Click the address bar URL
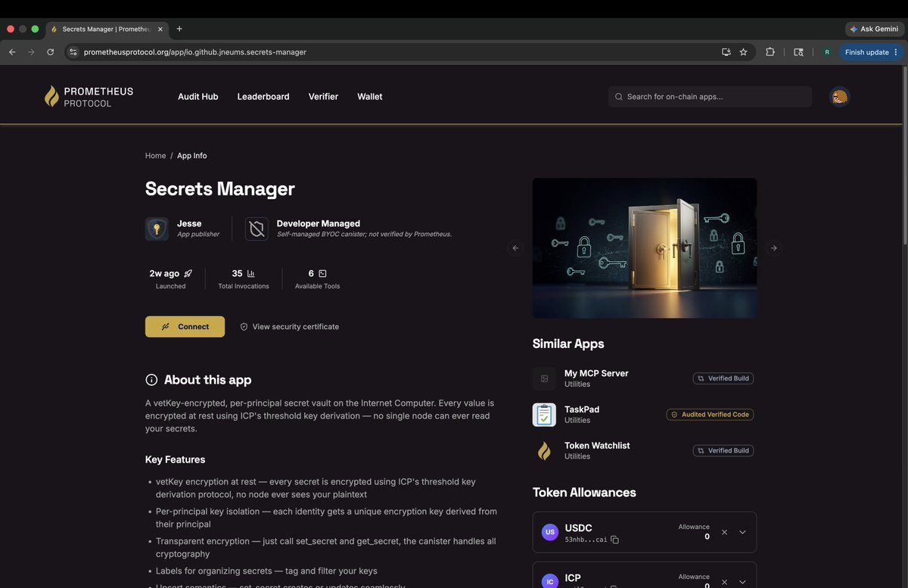This screenshot has width=908, height=588. [195, 52]
